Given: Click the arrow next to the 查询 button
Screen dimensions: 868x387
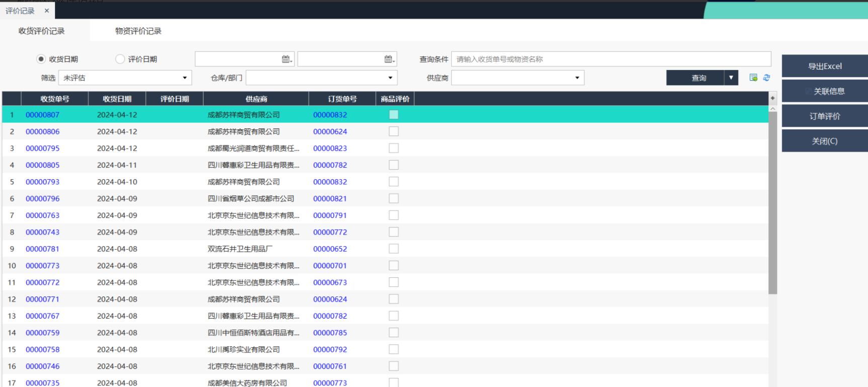Looking at the screenshot, I should coord(731,78).
